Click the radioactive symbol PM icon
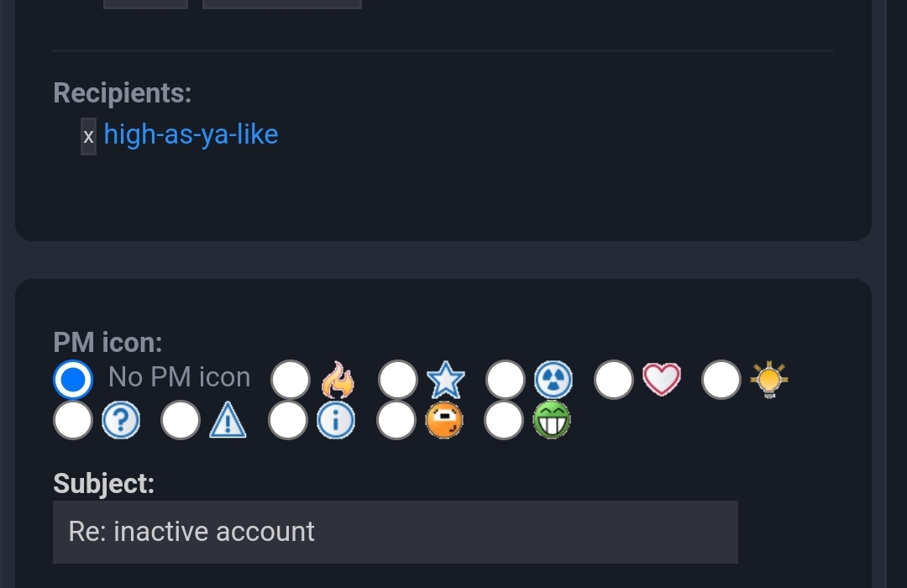The image size is (907, 588). [553, 380]
